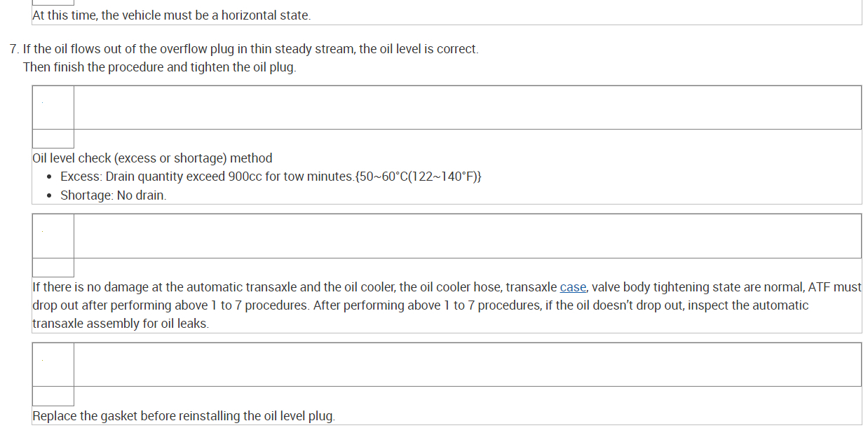The image size is (868, 435).
Task: Click the small empty cell directly above "Replace the gasket"
Action: click(x=53, y=396)
